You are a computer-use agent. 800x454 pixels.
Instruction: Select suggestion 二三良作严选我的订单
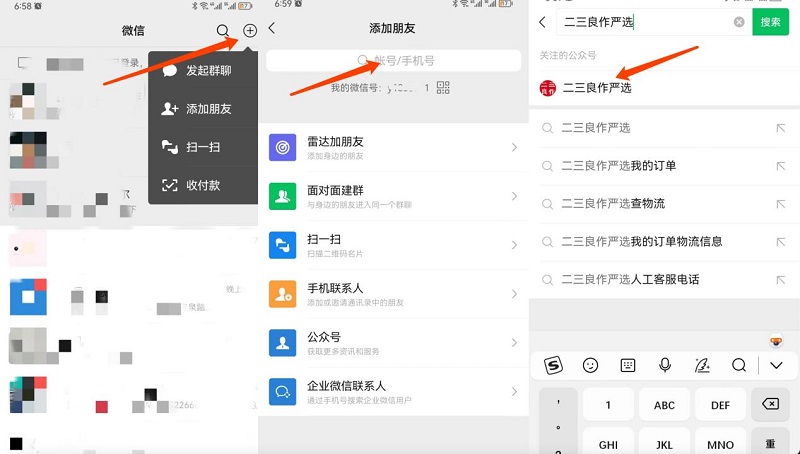coord(664,166)
